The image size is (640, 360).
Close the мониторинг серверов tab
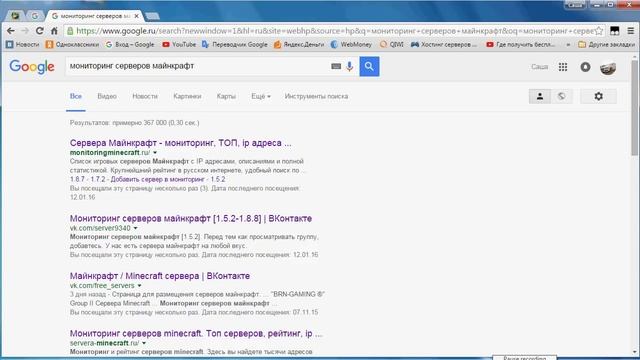click(136, 16)
